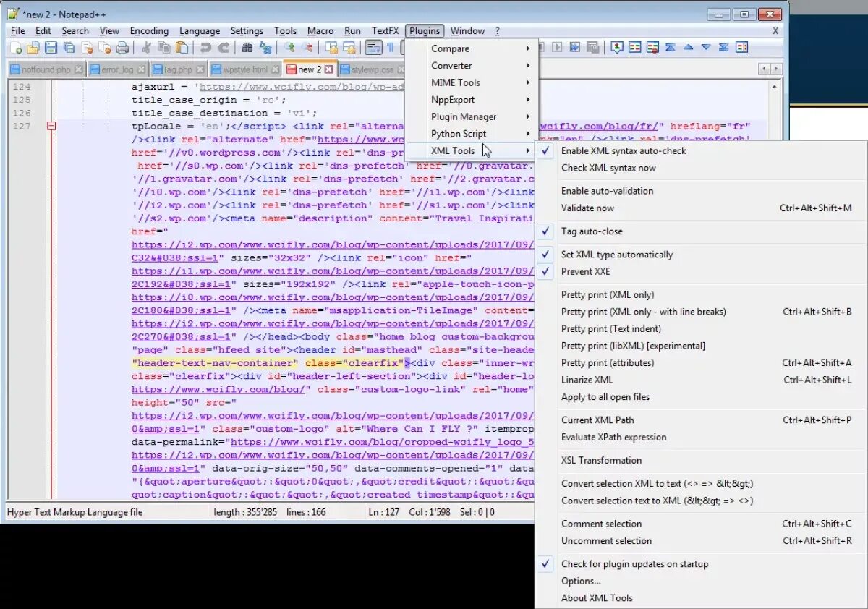
Task: Jump to first difference icon
Action: (x=671, y=48)
